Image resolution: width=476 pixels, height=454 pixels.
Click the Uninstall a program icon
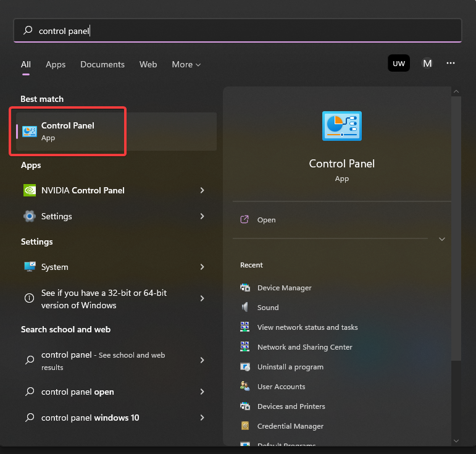coord(244,367)
